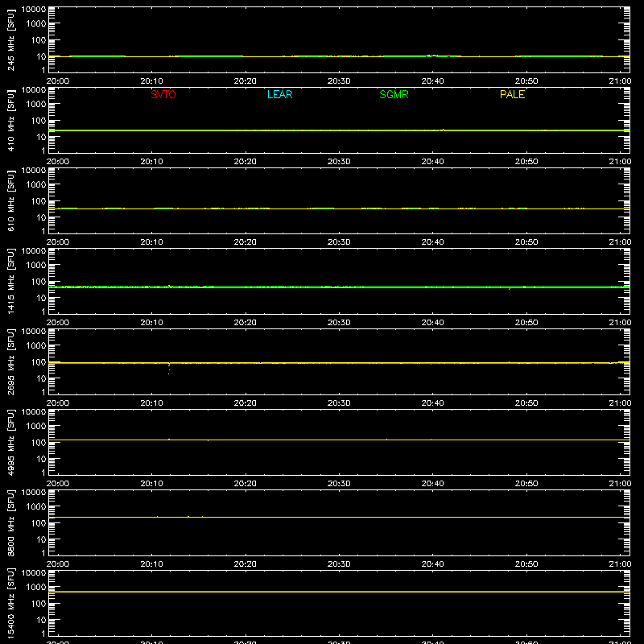Click 20:50 label under 245 MHz panel
644x644 pixels.
point(526,81)
